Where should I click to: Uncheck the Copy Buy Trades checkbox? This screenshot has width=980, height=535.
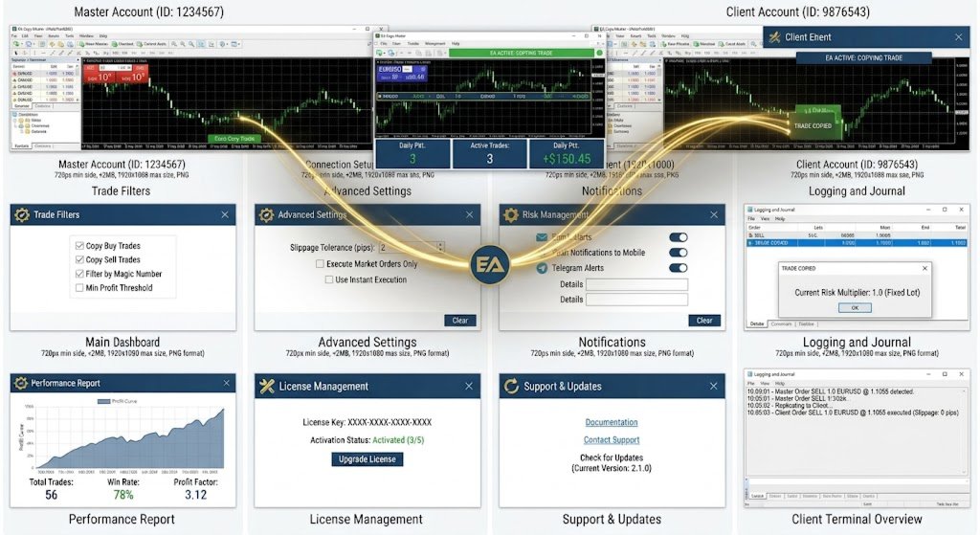[x=79, y=246]
